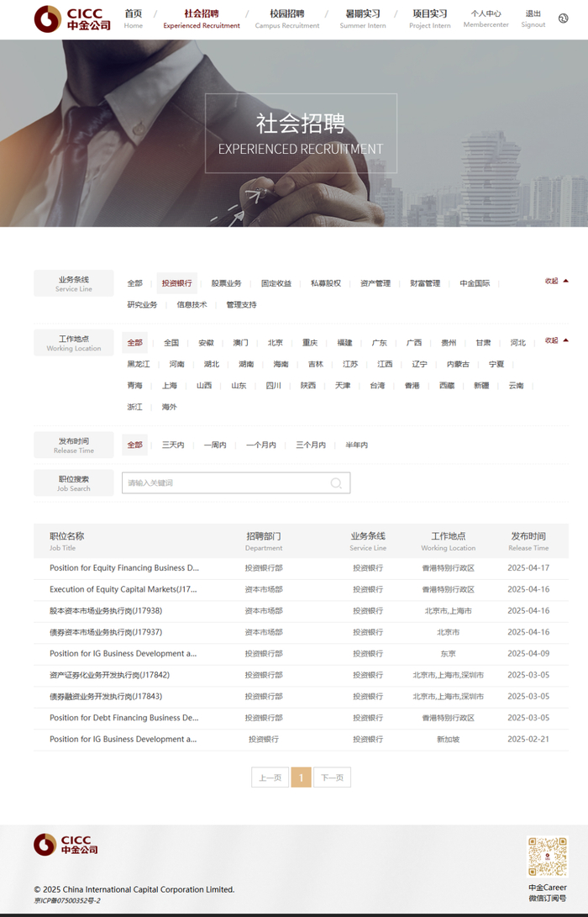Filter by 资产管理 service line
Viewport: 588px width, 917px height.
[375, 283]
